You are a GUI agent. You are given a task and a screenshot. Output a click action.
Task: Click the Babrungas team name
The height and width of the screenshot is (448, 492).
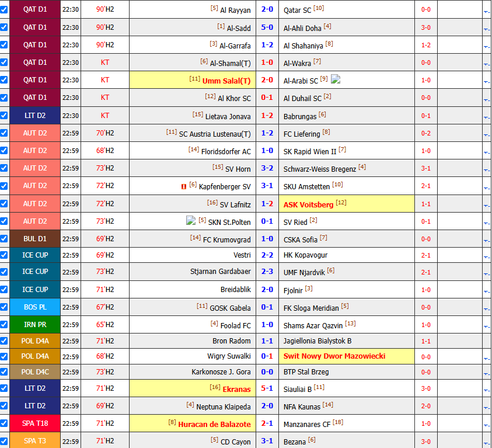[300, 116]
